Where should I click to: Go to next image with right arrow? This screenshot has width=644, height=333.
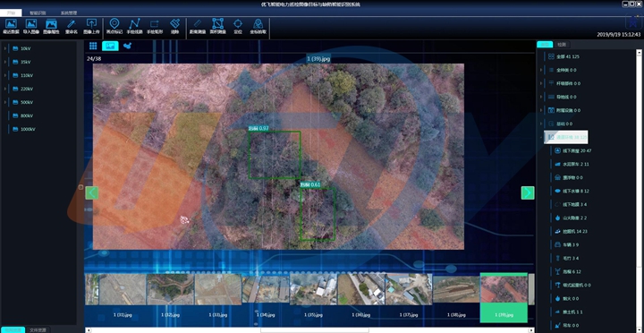tap(528, 192)
